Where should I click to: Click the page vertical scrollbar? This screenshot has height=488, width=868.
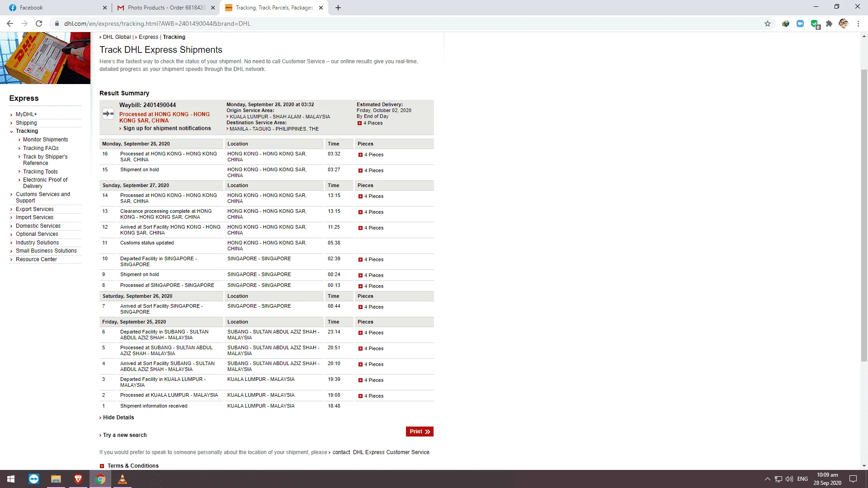[x=864, y=216]
